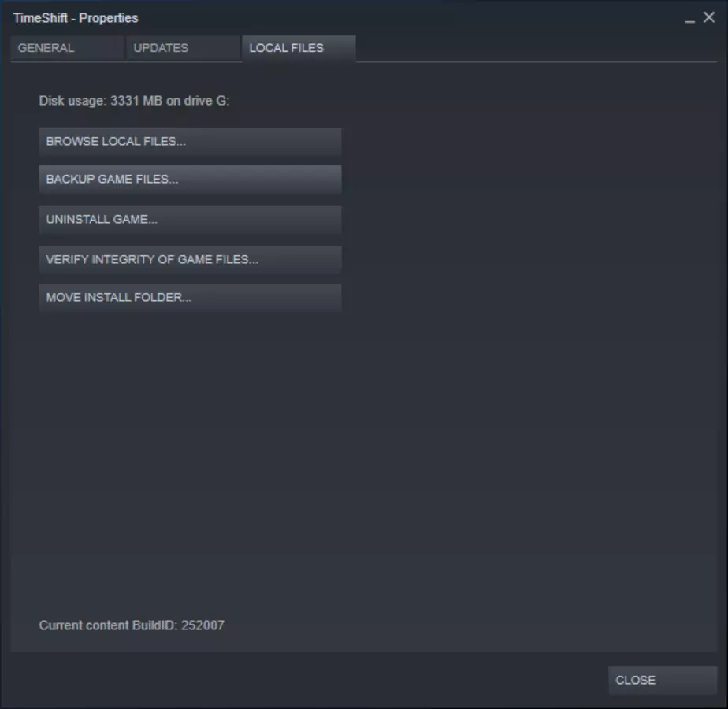Run VERIFY INTEGRITY OF GAME FILES
This screenshot has width=728, height=709.
[x=191, y=259]
